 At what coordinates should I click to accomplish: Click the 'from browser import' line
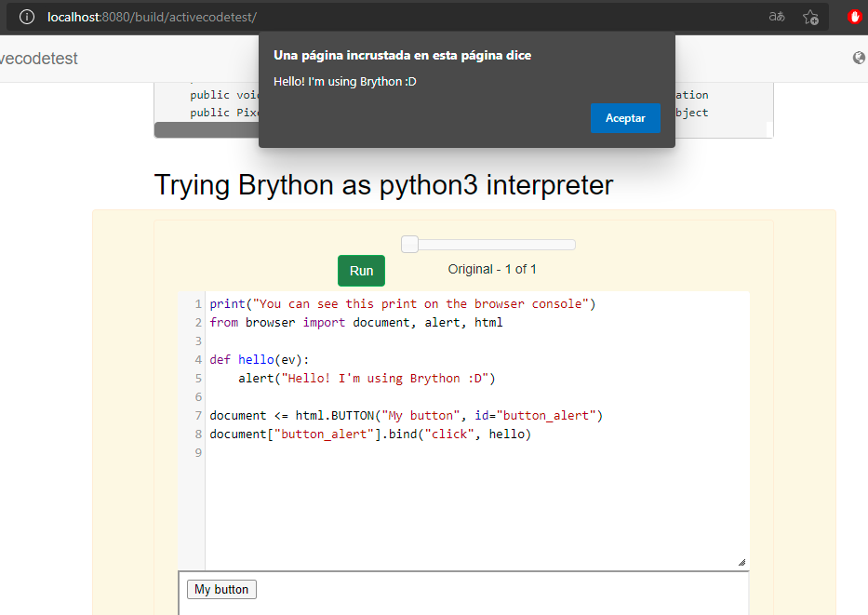(356, 322)
